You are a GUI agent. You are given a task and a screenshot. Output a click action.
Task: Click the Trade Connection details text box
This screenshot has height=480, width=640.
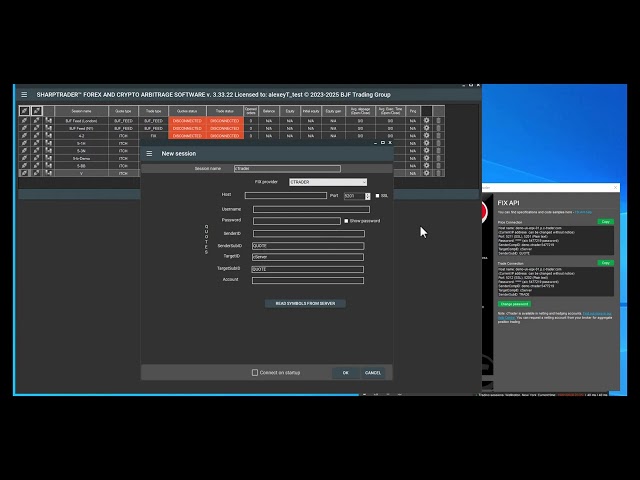[556, 282]
